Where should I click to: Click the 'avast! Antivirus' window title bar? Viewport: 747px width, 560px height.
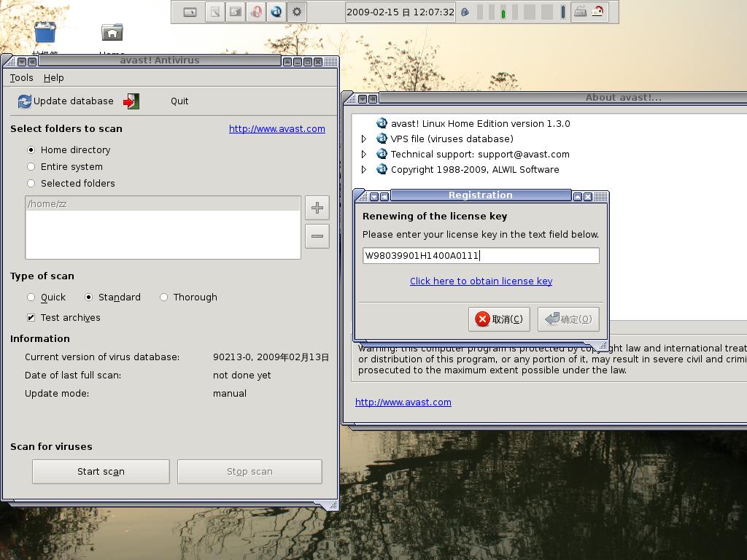160,61
